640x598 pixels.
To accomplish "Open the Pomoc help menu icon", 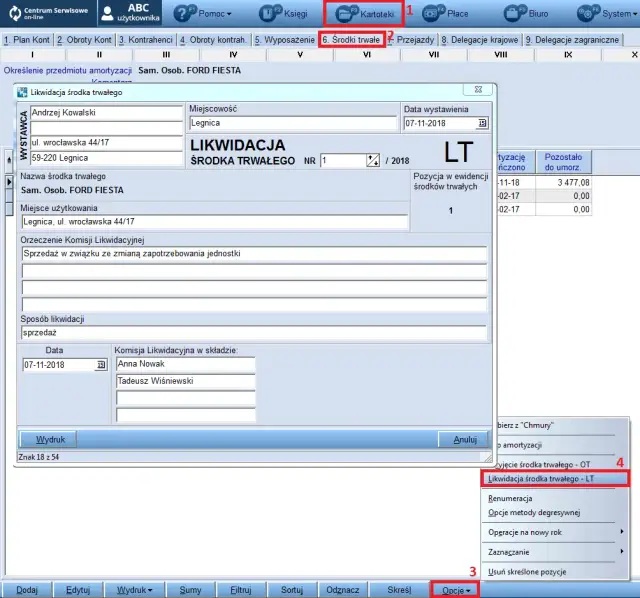I will pyautogui.click(x=185, y=14).
